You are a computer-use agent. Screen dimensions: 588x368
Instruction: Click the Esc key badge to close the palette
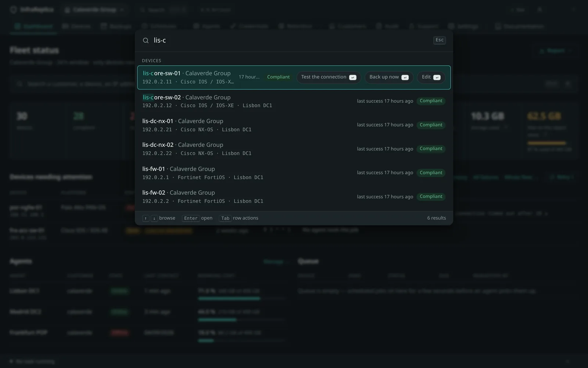[440, 40]
